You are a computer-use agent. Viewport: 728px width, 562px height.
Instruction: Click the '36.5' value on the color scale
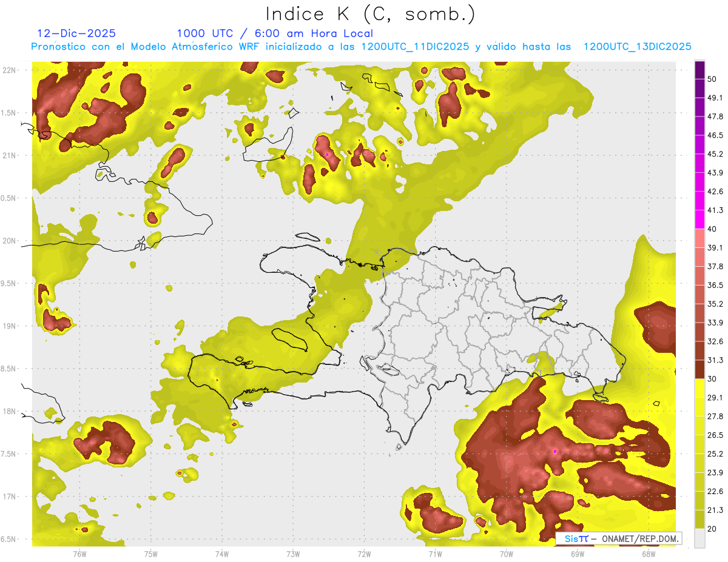tap(715, 285)
